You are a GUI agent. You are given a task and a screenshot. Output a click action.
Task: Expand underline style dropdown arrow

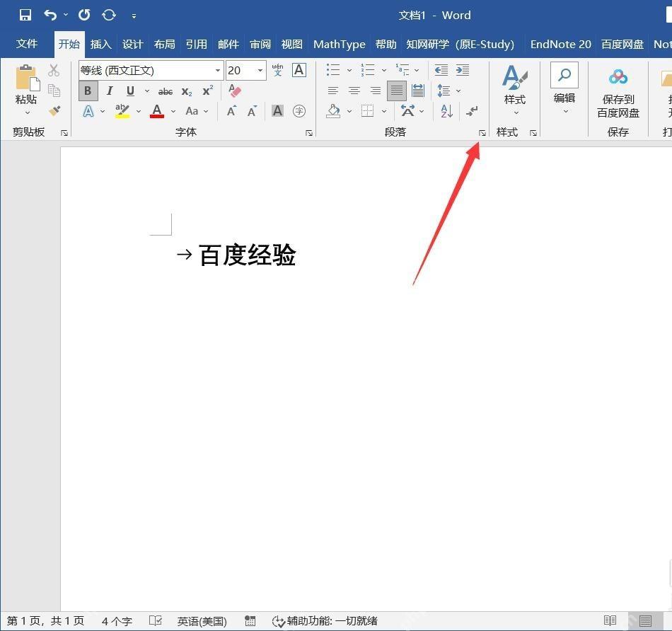(x=147, y=91)
